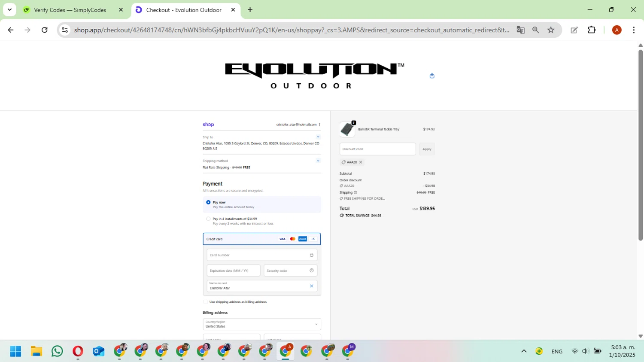Open Opera browser from taskbar
This screenshot has height=362, width=644.
tap(78, 351)
